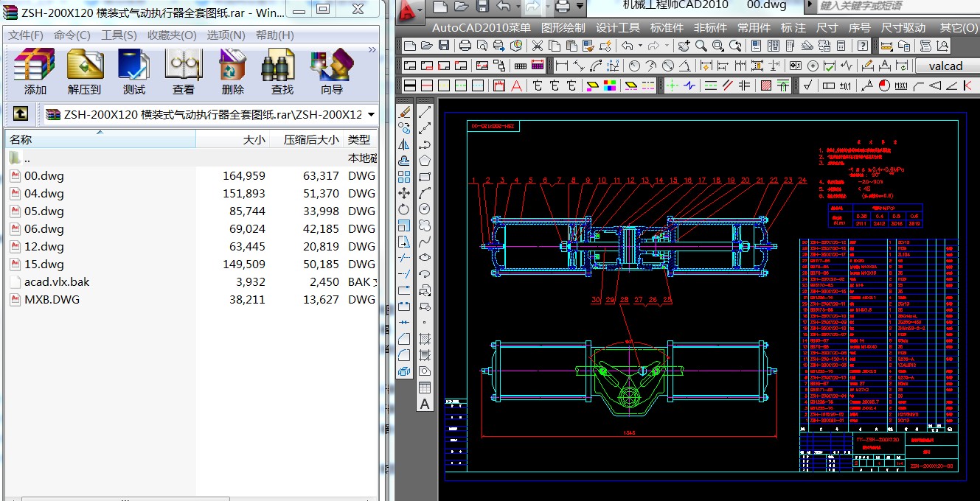The height and width of the screenshot is (501, 980).
Task: Click the multicolor palette icon
Action: point(610,85)
